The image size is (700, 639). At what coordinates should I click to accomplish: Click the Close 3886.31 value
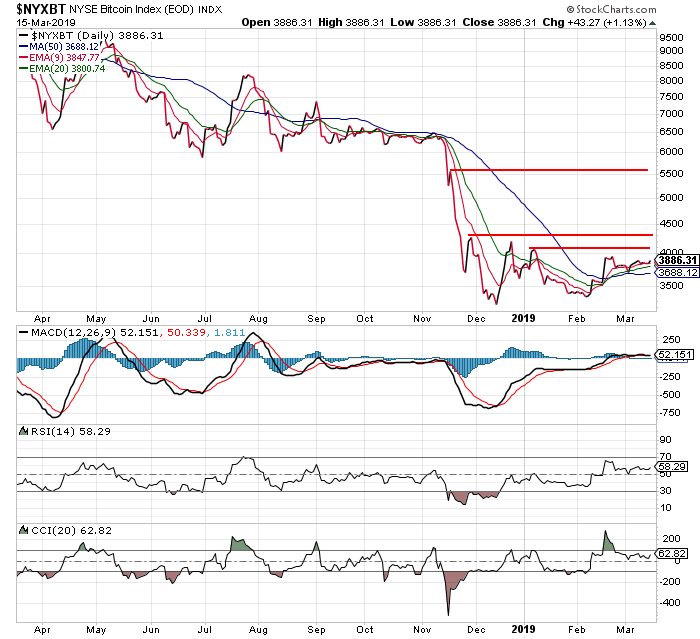(499, 22)
